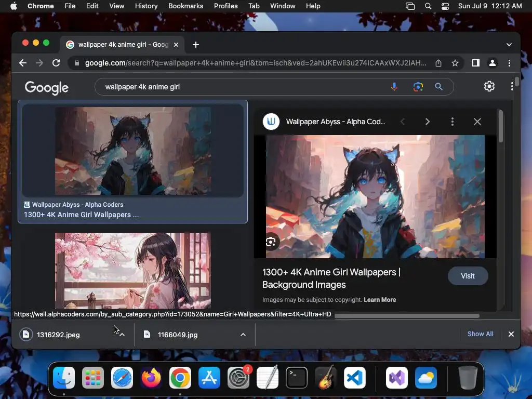Search by image with Lens icon
Viewport: 532px width, 399px height.
418,87
